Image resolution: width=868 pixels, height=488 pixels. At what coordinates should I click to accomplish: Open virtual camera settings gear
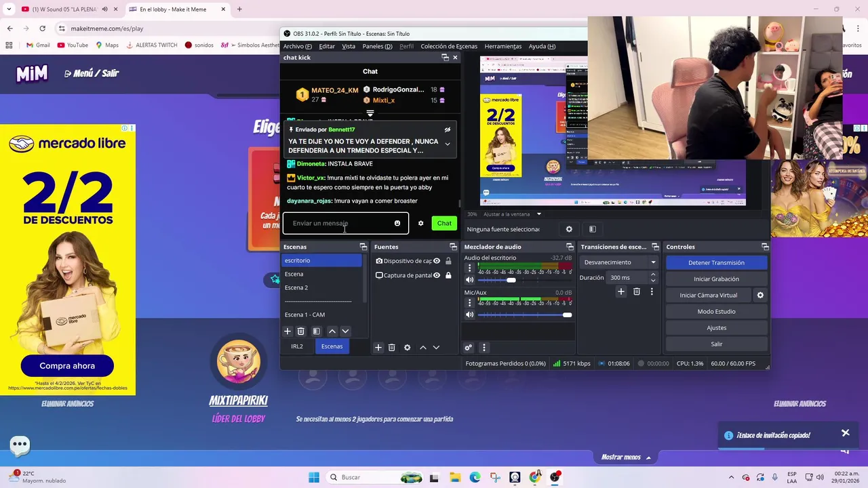(x=760, y=296)
